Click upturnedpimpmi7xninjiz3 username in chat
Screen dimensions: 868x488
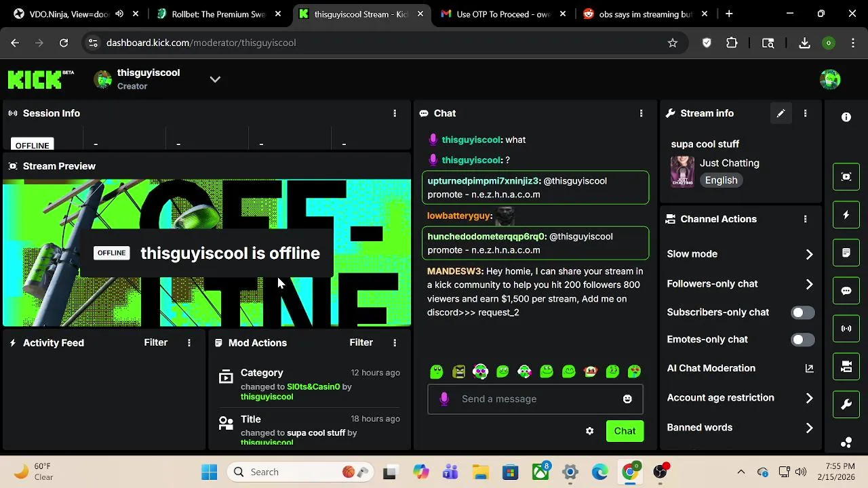coord(484,181)
